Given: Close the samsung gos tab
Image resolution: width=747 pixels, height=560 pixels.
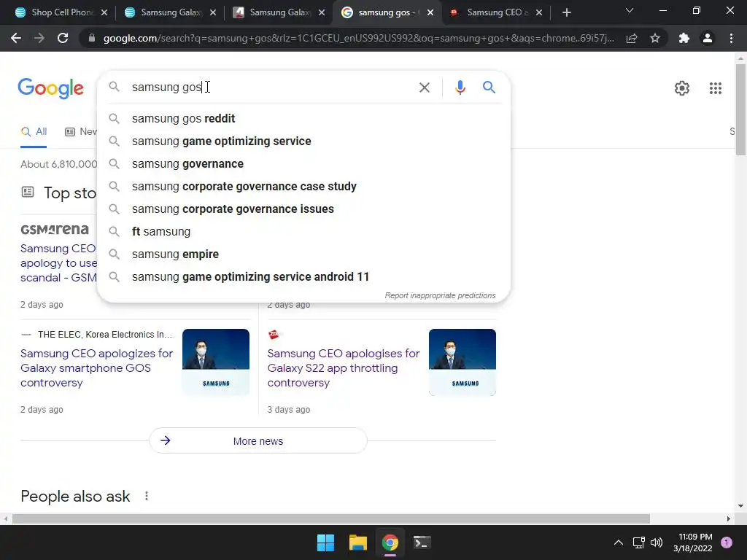Looking at the screenshot, I should coord(430,12).
